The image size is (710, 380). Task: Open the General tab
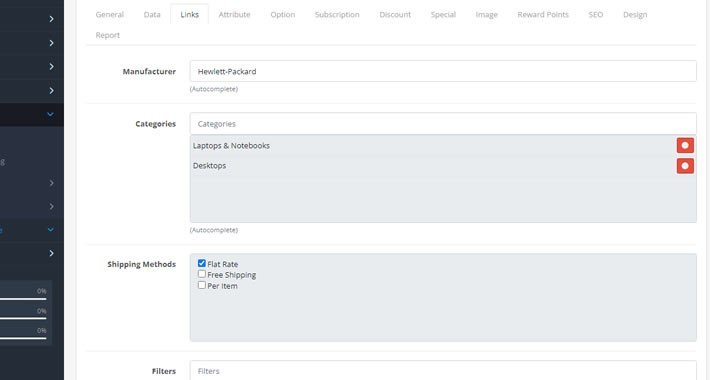[x=110, y=14]
